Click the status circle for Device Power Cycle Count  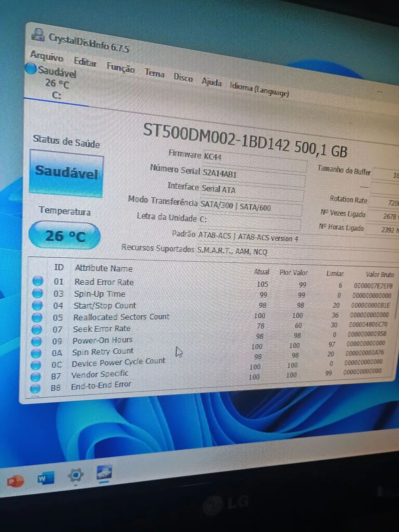click(36, 365)
